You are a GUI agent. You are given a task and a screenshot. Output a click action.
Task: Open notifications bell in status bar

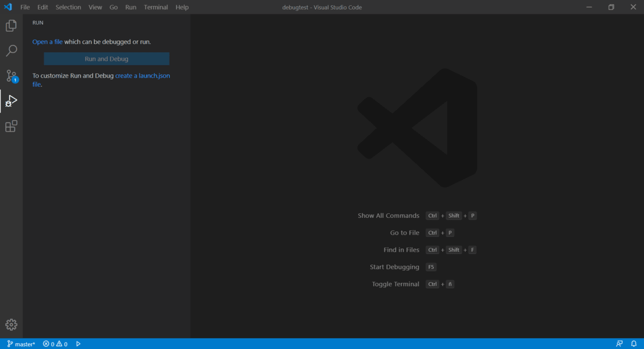[x=634, y=344]
